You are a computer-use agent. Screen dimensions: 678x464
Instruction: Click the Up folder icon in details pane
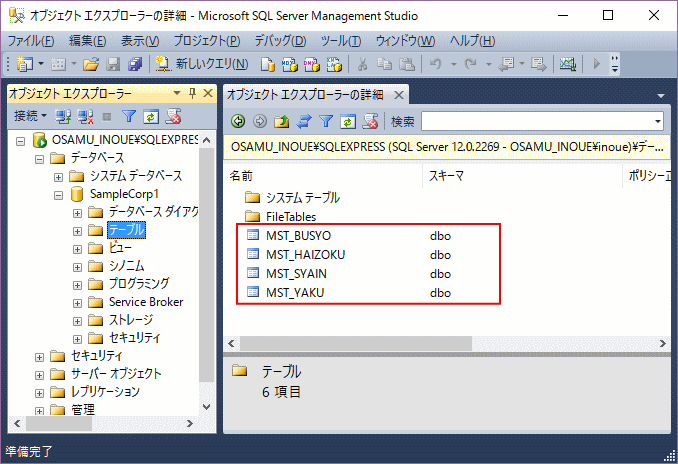[x=281, y=121]
